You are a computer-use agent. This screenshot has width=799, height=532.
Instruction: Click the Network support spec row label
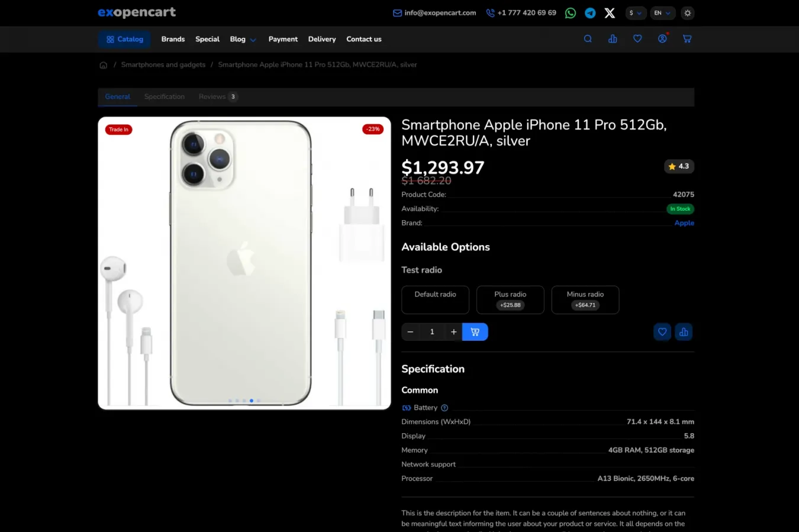click(429, 465)
